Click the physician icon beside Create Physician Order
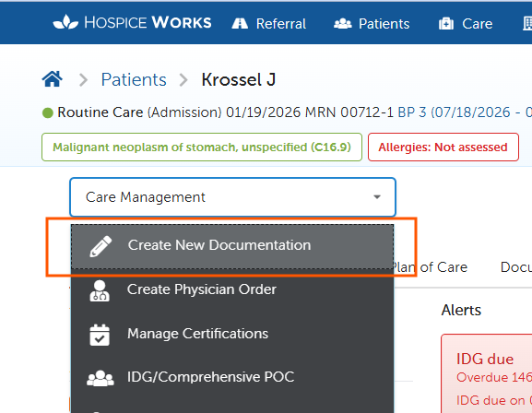 [x=100, y=290]
